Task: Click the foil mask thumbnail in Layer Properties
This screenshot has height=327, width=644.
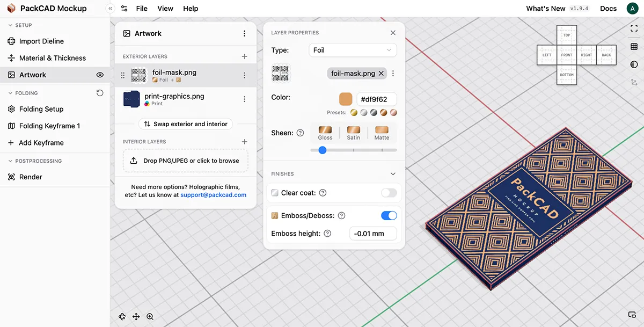Action: (x=281, y=74)
